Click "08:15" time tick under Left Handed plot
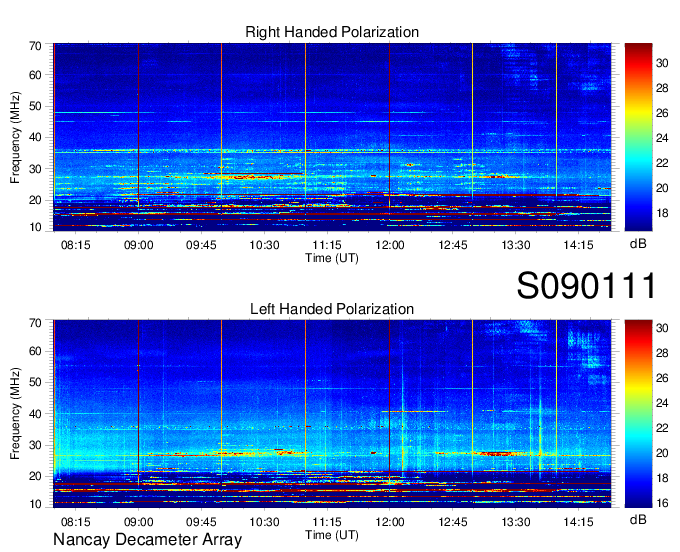Screen dimensions: 680x552 [75, 521]
